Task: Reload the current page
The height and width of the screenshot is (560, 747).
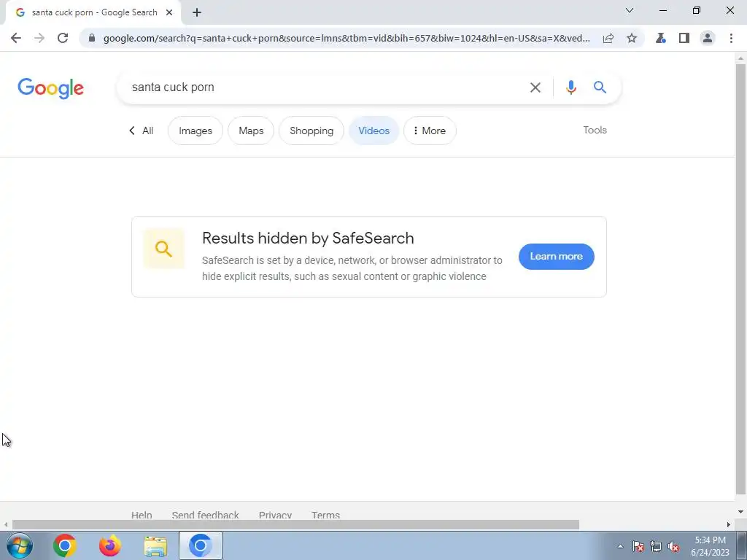Action: (63, 38)
